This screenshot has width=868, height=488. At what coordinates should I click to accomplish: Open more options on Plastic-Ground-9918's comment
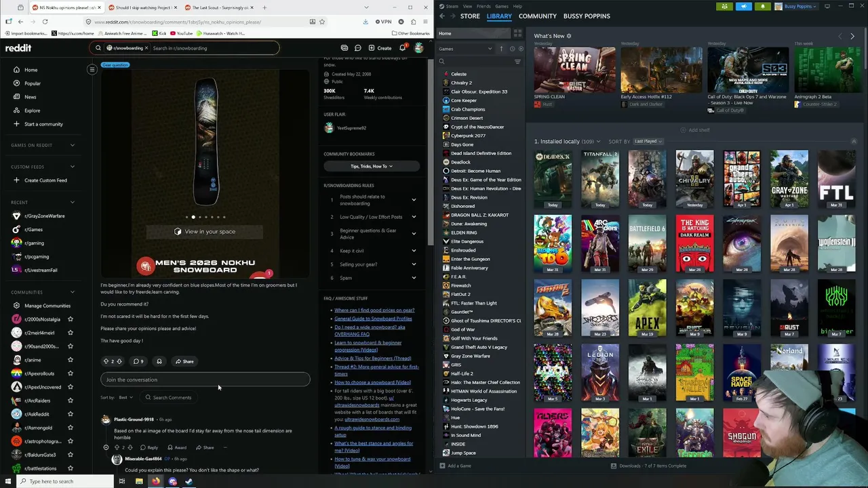click(x=224, y=447)
